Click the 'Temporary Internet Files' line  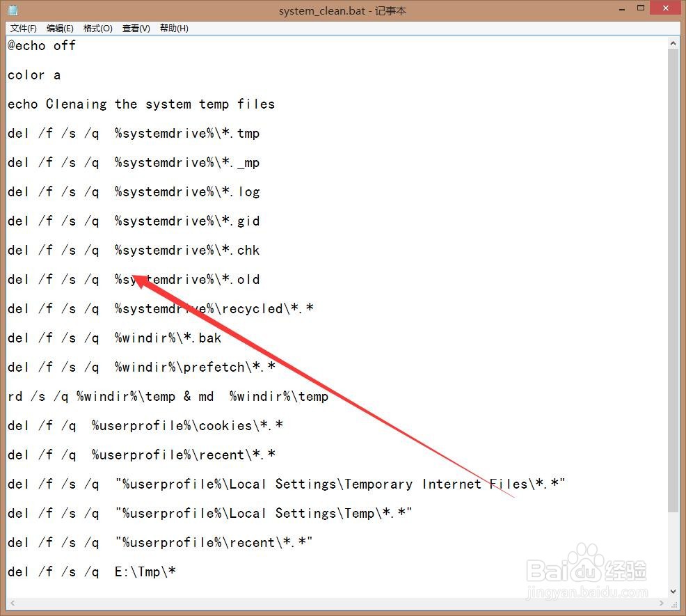(x=286, y=484)
